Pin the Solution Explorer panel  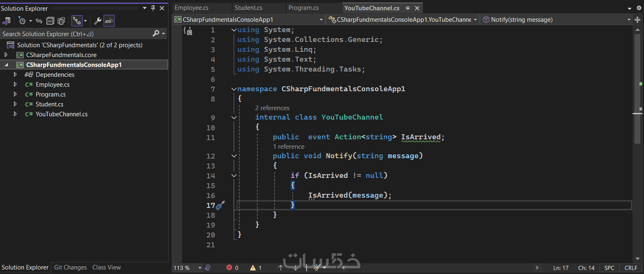click(153, 8)
